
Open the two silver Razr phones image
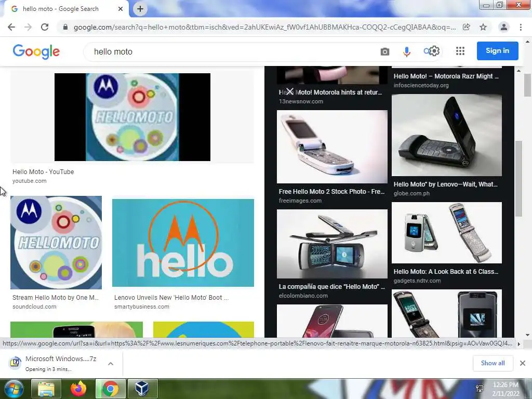tap(447, 233)
